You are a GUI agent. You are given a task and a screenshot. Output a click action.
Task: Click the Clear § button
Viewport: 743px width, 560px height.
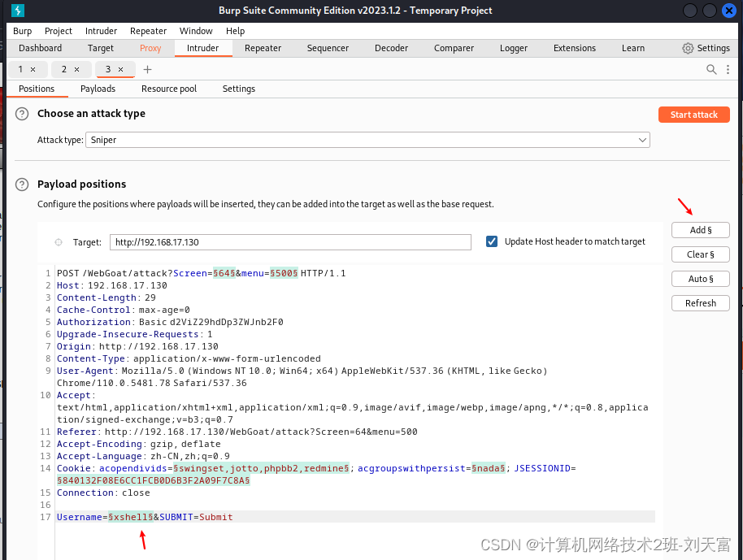pyautogui.click(x=701, y=254)
